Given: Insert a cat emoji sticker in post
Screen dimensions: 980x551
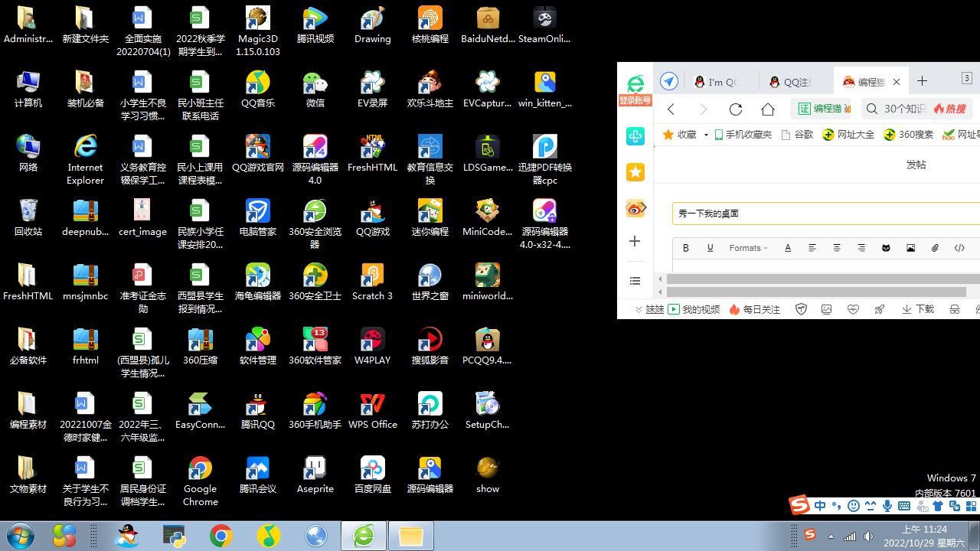Looking at the screenshot, I should coord(886,248).
